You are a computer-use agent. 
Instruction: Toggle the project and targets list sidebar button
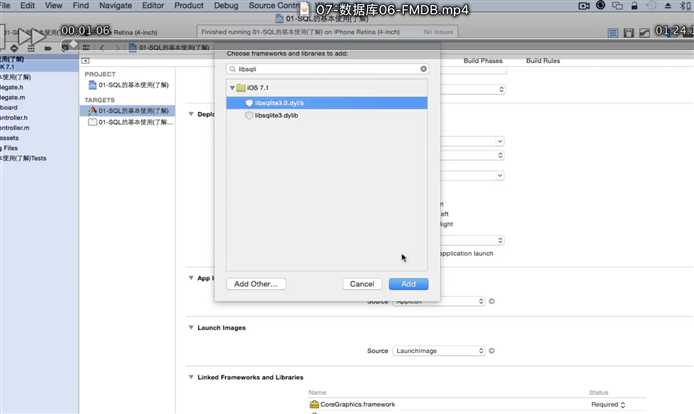(x=85, y=61)
